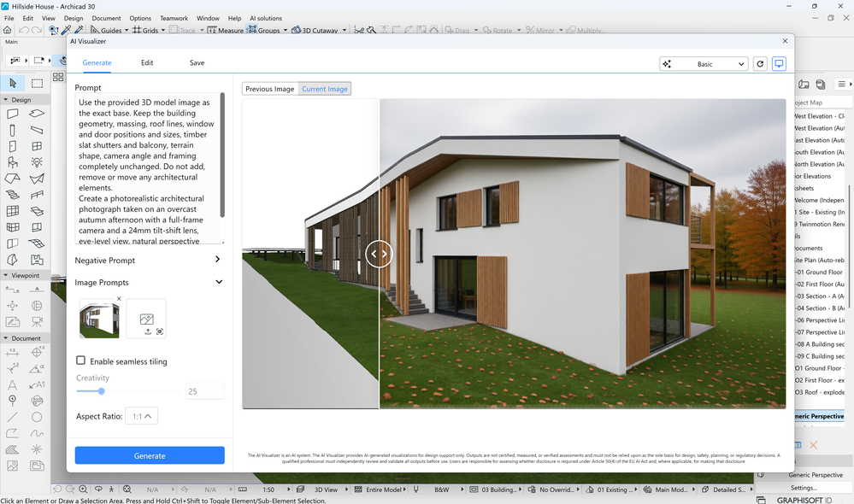Switch to the Save tab

197,62
